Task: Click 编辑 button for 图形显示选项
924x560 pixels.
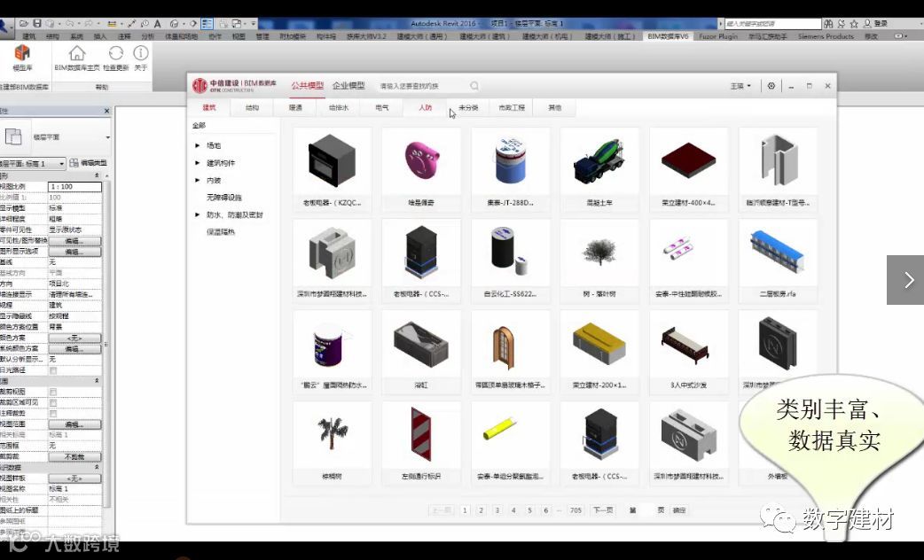Action: pos(74,252)
